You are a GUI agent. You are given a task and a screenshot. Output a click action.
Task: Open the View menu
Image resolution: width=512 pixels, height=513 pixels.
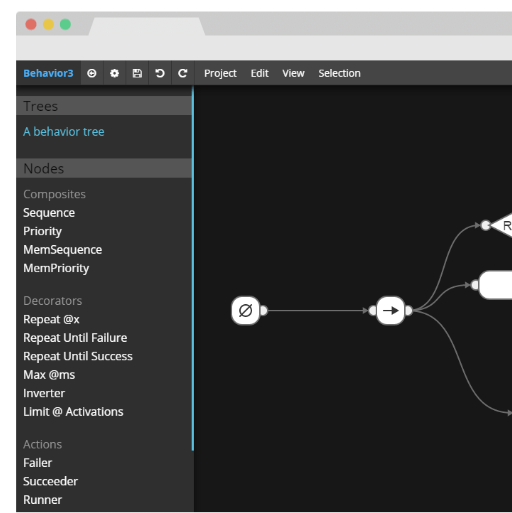coord(293,73)
